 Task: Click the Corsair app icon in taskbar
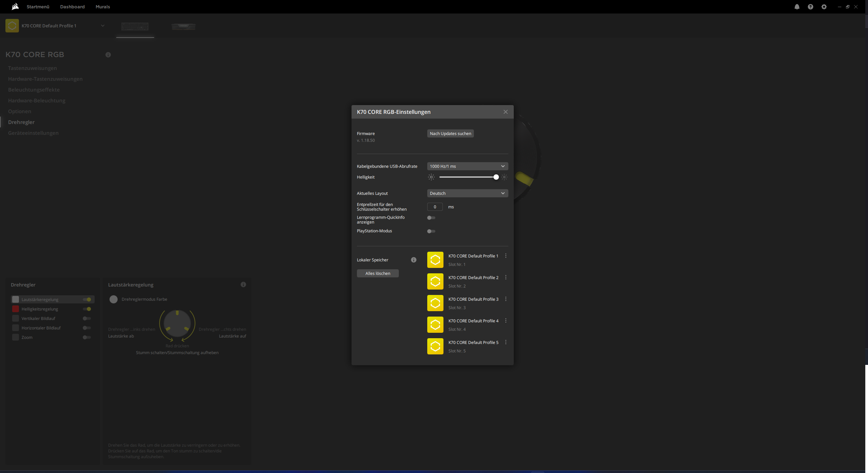pyautogui.click(x=15, y=6)
